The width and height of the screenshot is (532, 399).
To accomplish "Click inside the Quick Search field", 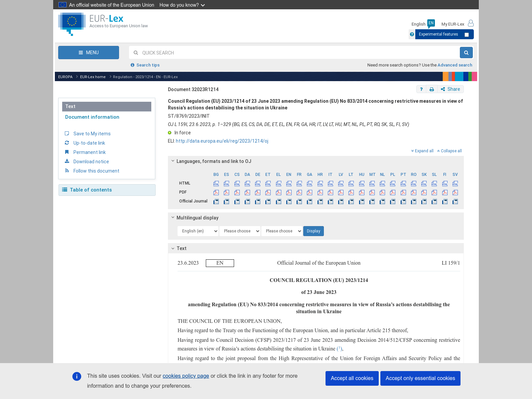I will pos(294,53).
